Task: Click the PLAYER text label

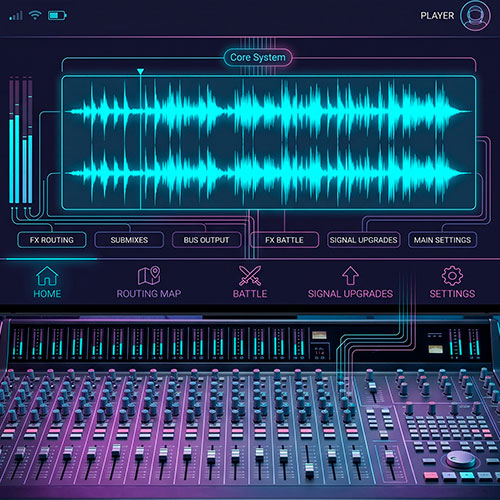Action: (x=437, y=16)
